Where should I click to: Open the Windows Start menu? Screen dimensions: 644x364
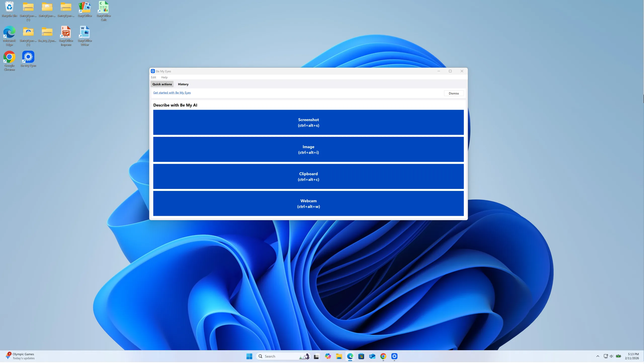click(249, 356)
